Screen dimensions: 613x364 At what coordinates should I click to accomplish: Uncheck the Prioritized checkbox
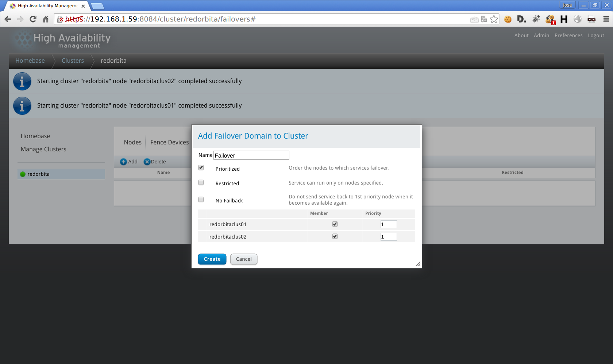[x=201, y=168]
